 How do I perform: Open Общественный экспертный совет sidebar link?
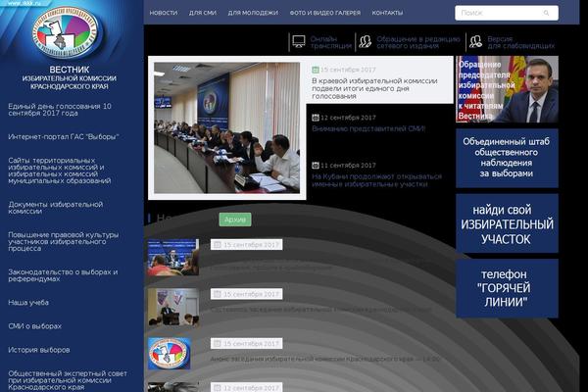[x=68, y=380]
